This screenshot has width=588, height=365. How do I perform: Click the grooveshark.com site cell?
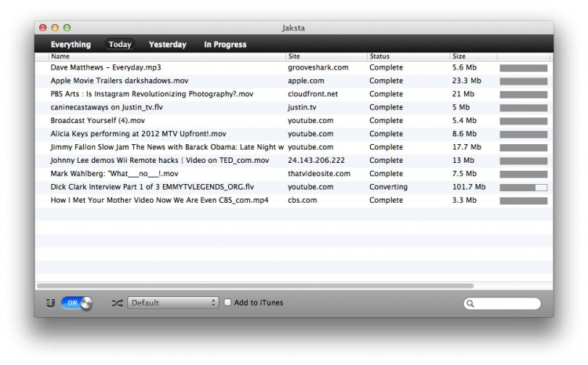(318, 67)
